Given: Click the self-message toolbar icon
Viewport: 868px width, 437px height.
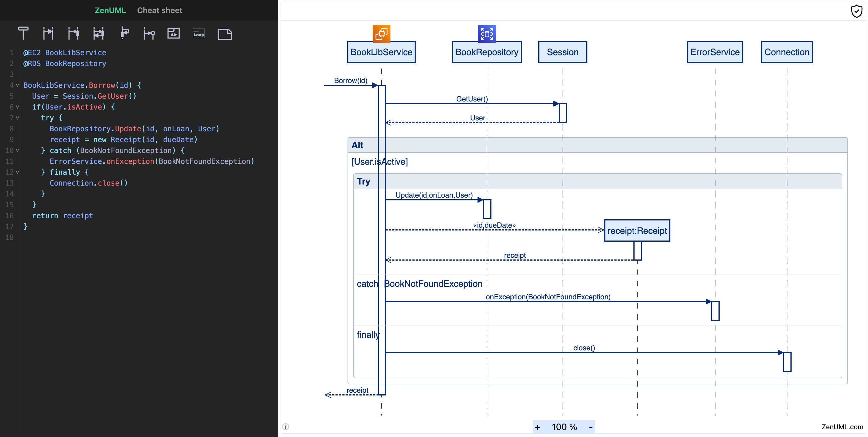Looking at the screenshot, I should pyautogui.click(x=124, y=33).
